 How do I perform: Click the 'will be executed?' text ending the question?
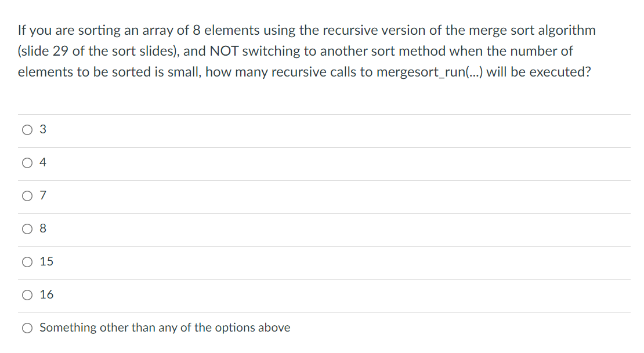coord(538,72)
